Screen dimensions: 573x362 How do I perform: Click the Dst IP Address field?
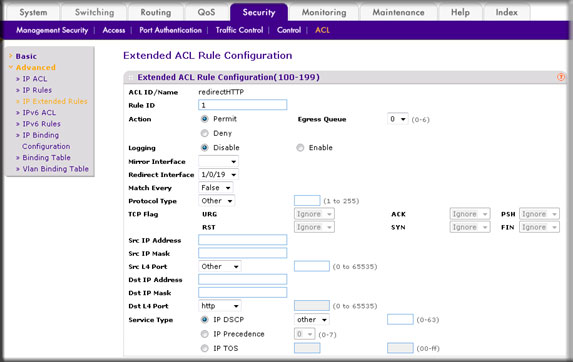[x=243, y=279]
